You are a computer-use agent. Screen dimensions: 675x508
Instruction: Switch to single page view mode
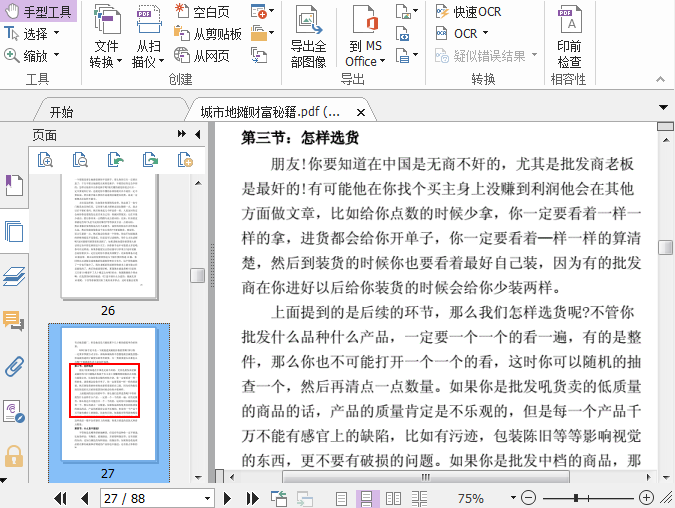point(341,499)
